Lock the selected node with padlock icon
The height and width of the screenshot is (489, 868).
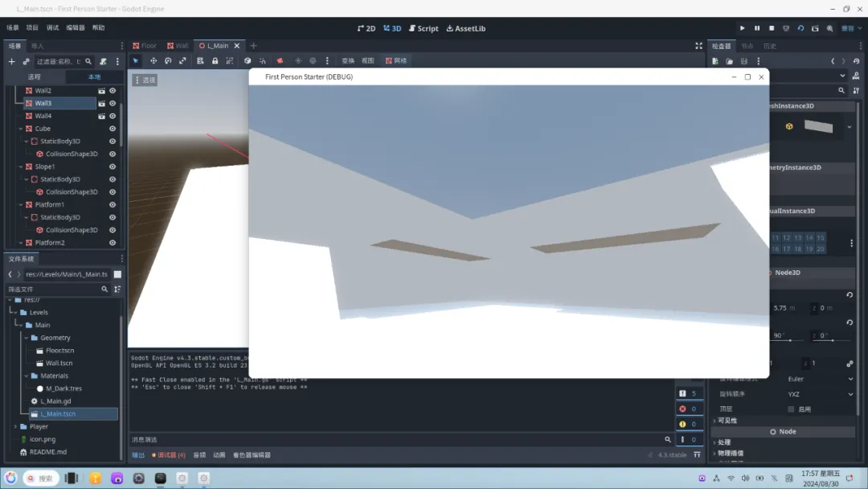click(215, 61)
